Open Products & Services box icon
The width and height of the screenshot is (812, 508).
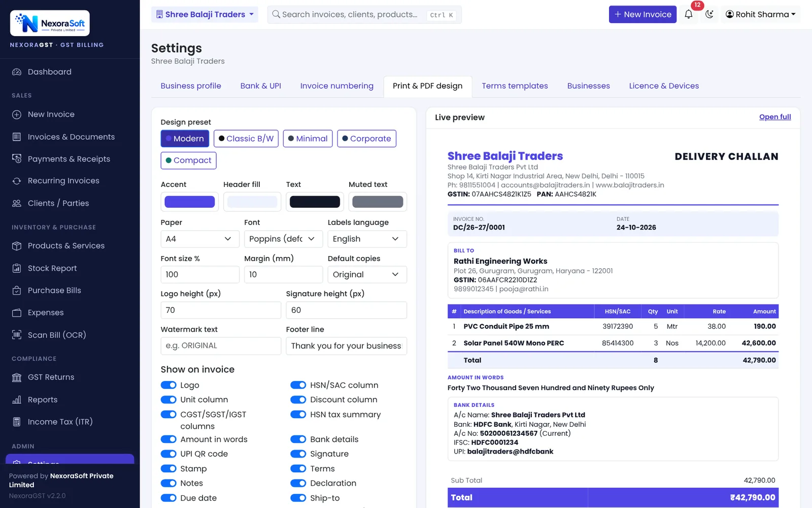(x=17, y=246)
